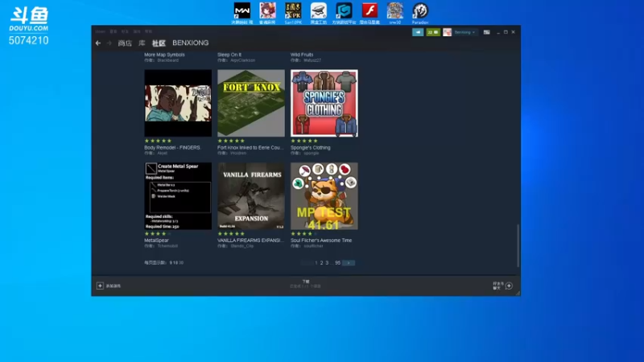Open the Flash player desktop shortcut

pos(369,13)
